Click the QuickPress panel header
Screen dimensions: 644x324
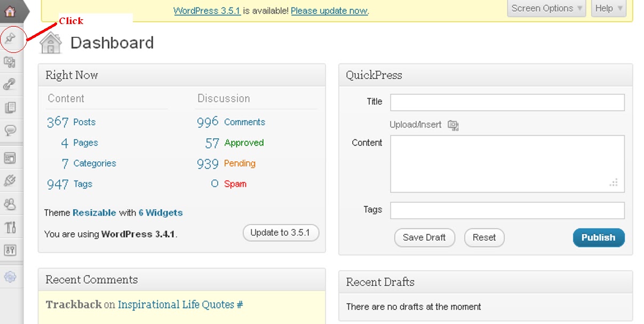click(486, 75)
